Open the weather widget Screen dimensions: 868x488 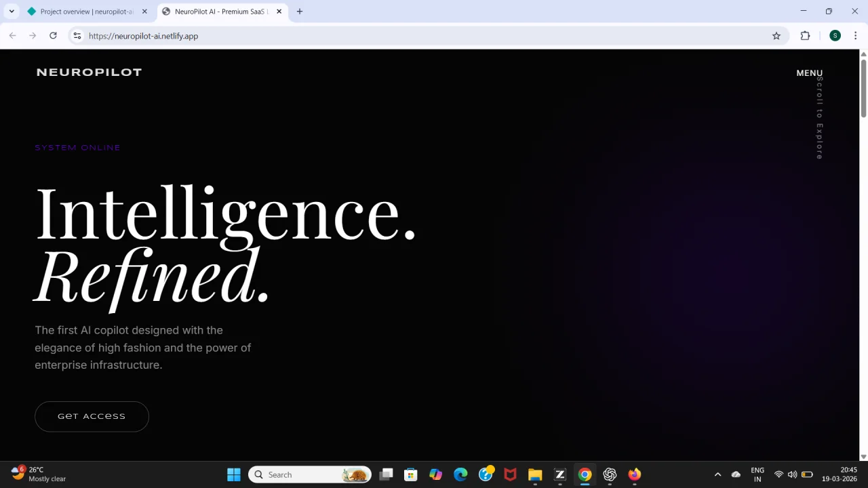click(39, 474)
